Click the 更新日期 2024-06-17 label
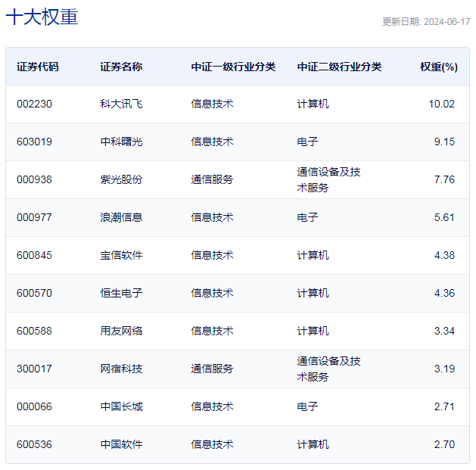This screenshot has width=476, height=470. [425, 22]
